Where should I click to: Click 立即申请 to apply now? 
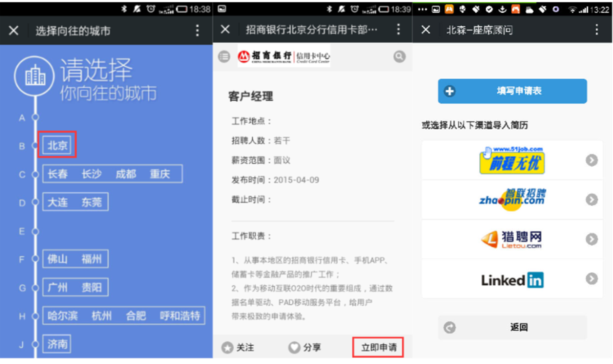pyautogui.click(x=378, y=347)
